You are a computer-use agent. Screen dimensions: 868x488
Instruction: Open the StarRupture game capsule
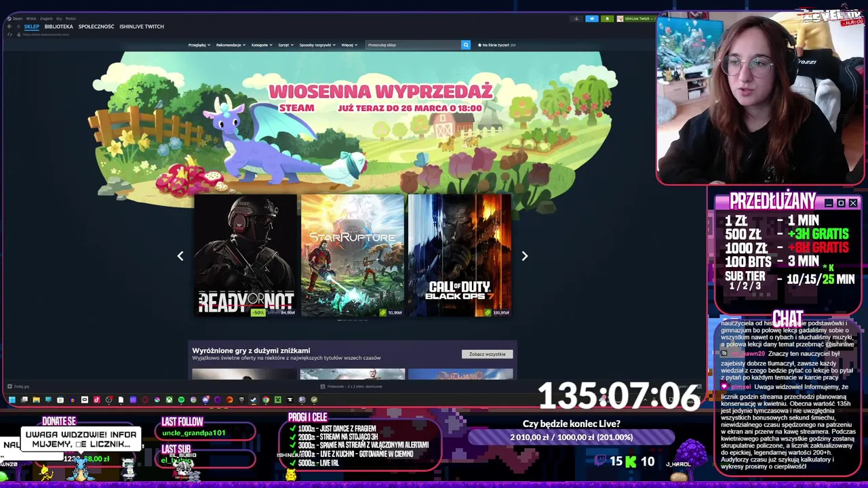point(353,256)
